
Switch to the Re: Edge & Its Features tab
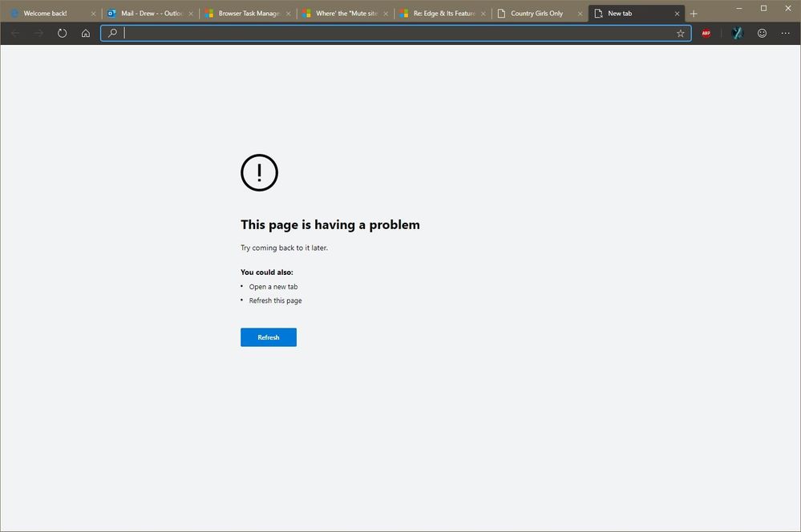(x=441, y=14)
